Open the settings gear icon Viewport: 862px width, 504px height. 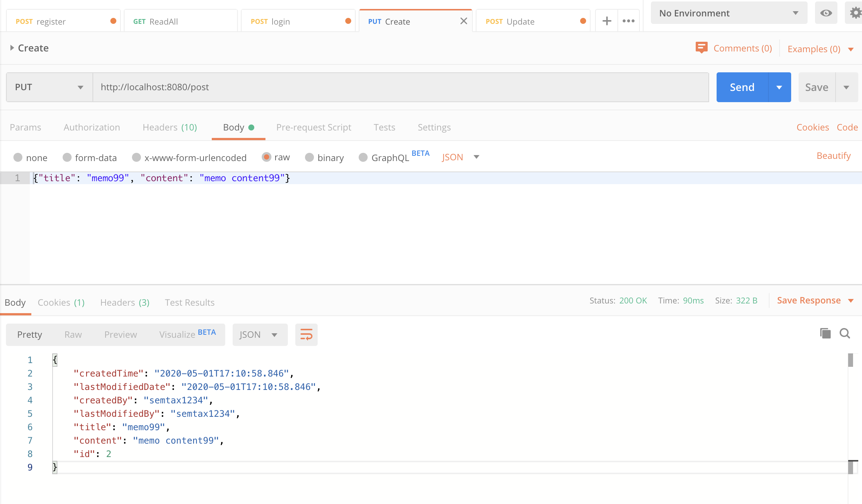(855, 13)
